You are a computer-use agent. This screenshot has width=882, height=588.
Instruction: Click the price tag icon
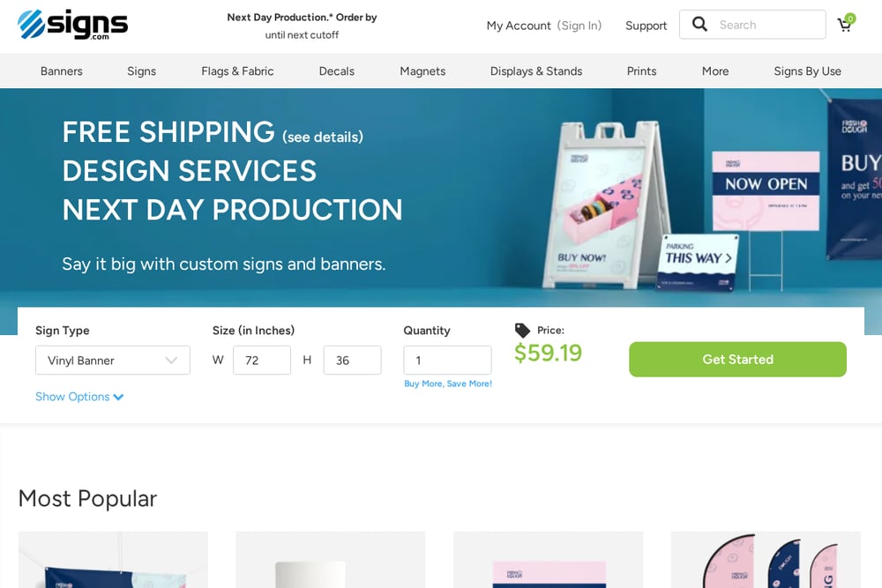(522, 331)
